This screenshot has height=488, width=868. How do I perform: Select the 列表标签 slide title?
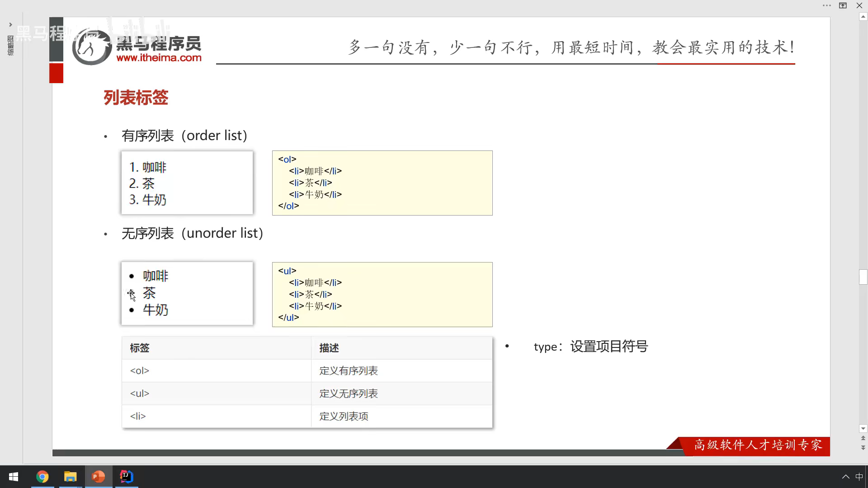tap(136, 98)
